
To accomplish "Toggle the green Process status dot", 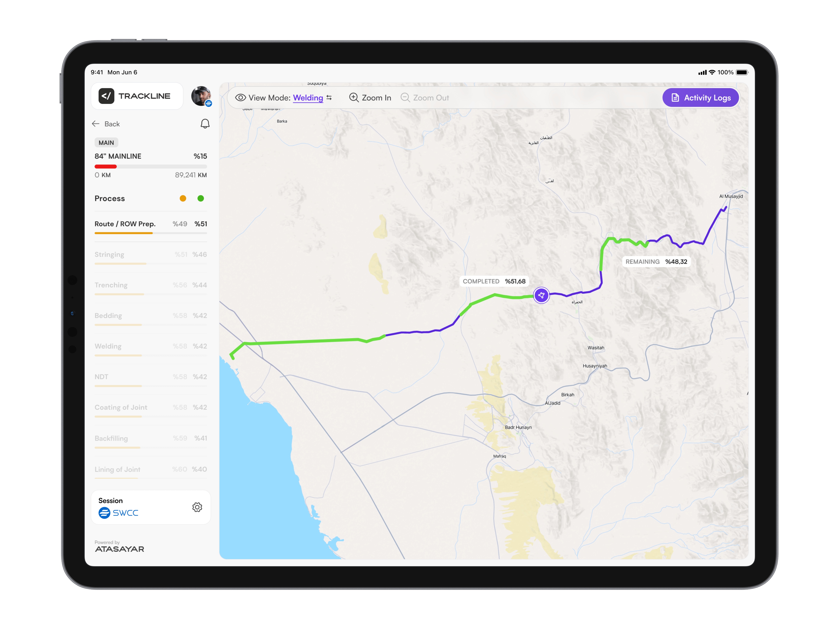I will (201, 198).
